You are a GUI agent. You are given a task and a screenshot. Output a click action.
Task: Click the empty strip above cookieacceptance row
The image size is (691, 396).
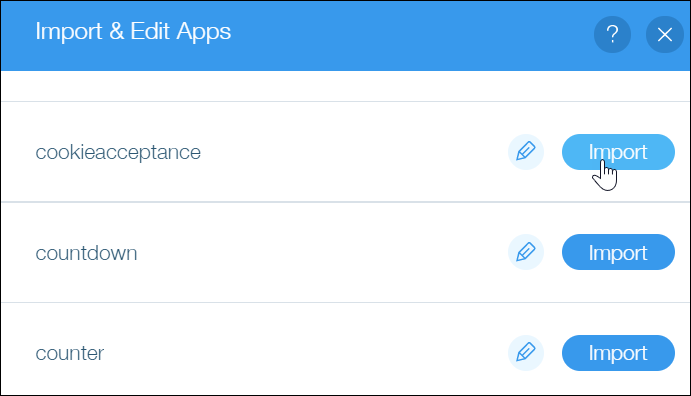(345, 86)
